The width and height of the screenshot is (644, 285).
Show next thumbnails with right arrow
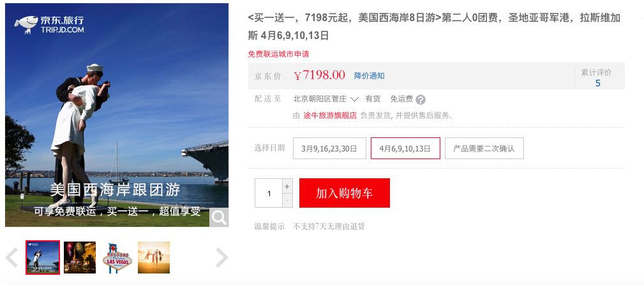221,258
